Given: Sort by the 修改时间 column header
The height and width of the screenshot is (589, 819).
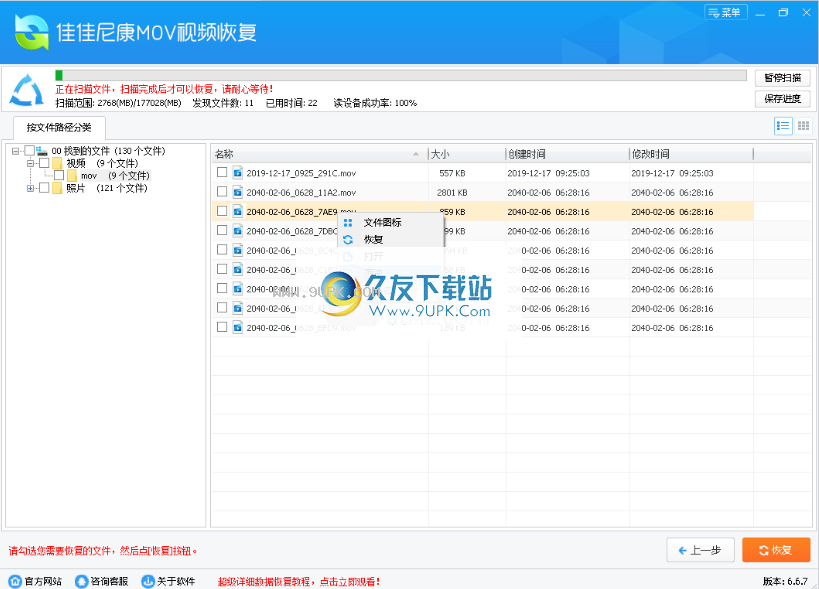Looking at the screenshot, I should tap(691, 154).
